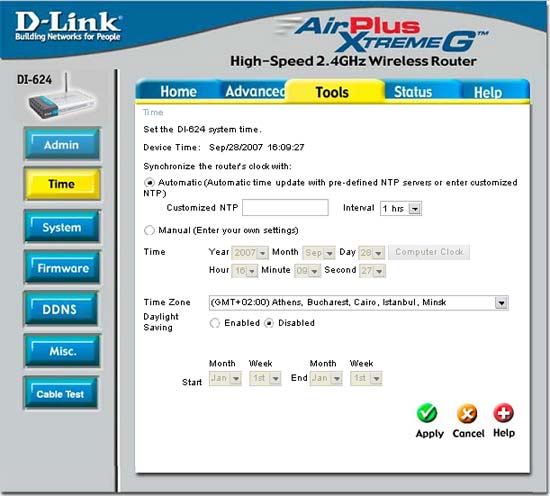Open the Cable Test sidebar page
The height and width of the screenshot is (496, 550).
point(60,394)
